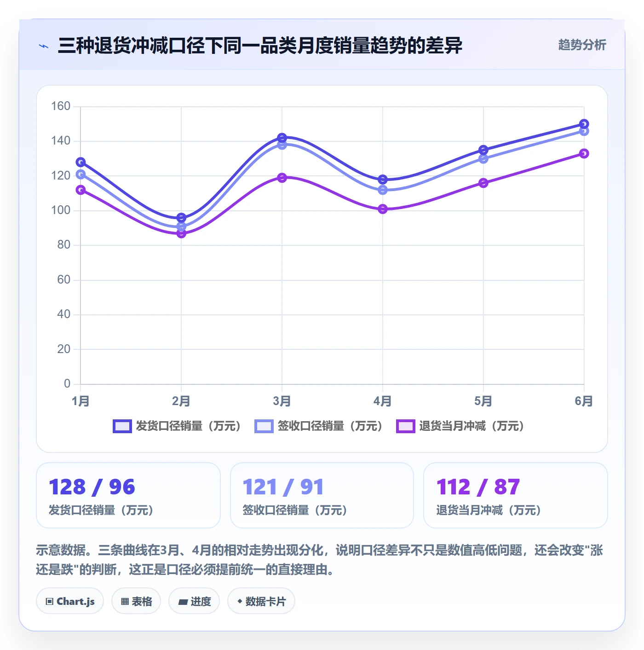Toggle the 签收口径销量 legend series
The image size is (644, 650).
(319, 426)
